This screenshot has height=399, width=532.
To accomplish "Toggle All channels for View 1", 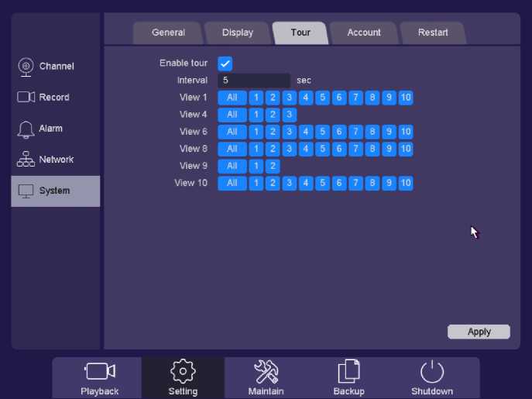I will click(232, 98).
